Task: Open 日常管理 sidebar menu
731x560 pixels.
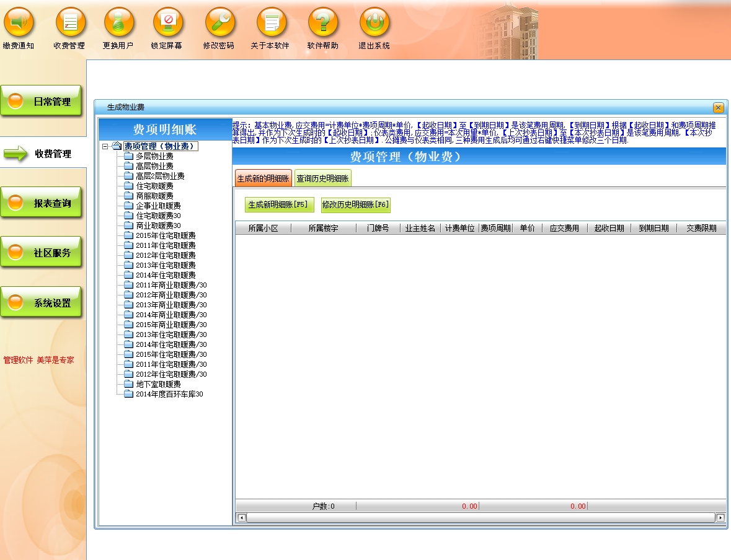Action: pos(42,102)
